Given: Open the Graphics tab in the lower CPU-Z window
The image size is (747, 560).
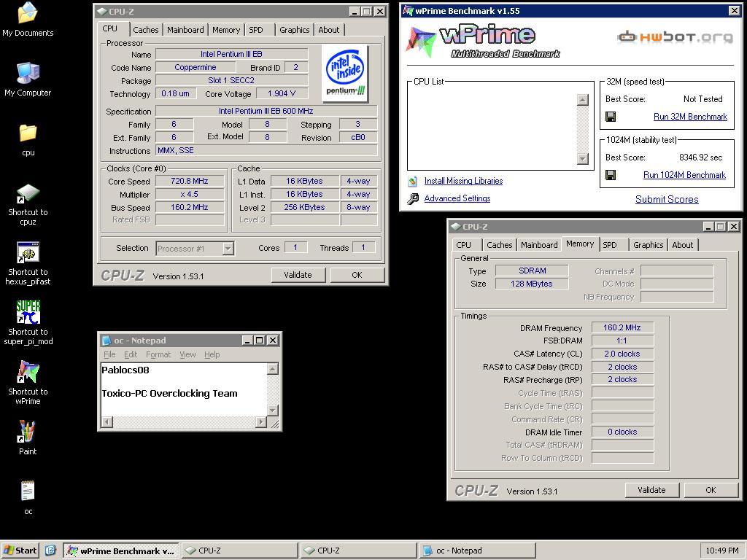Looking at the screenshot, I should pos(648,245).
